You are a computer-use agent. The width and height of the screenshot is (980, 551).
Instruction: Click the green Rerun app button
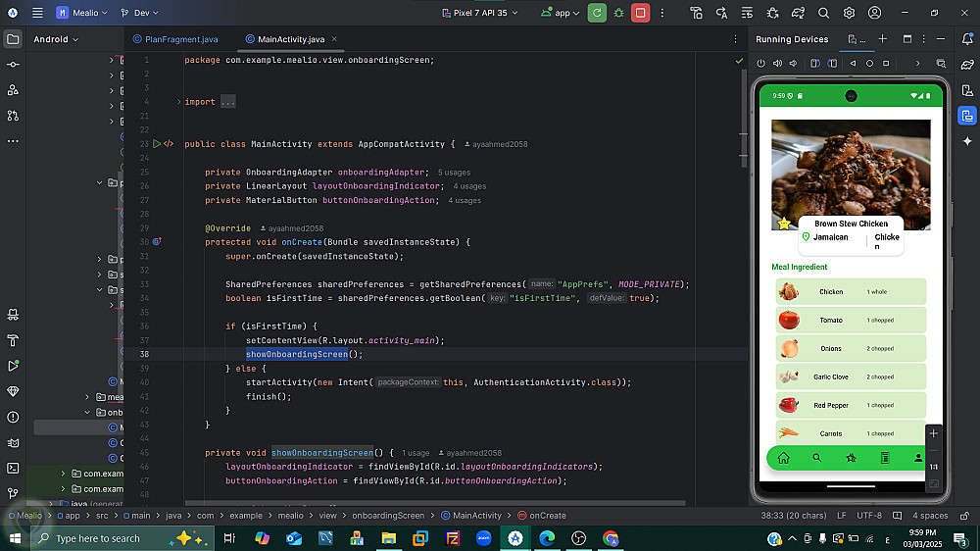pos(597,13)
